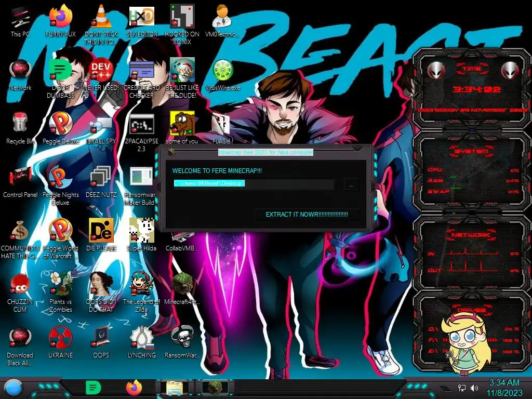Open CREDIT CARD CHECKER shortcut
Image resolution: width=532 pixels, height=399 pixels.
[x=142, y=79]
